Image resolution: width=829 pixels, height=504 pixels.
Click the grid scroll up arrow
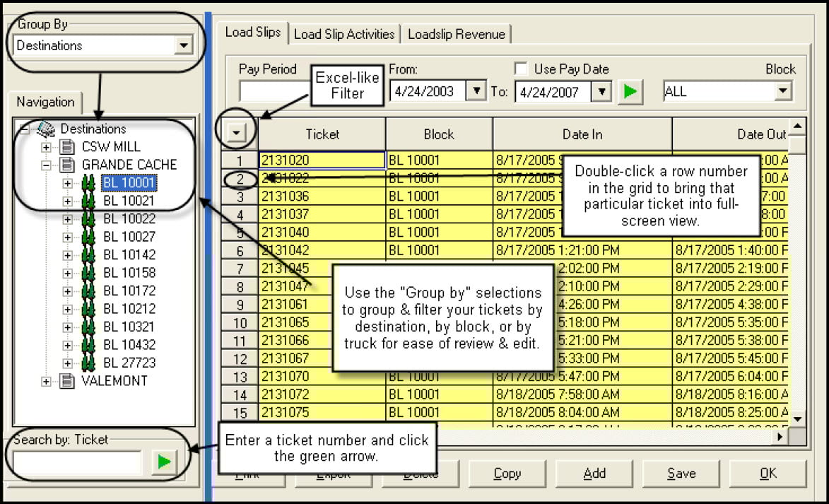point(798,127)
